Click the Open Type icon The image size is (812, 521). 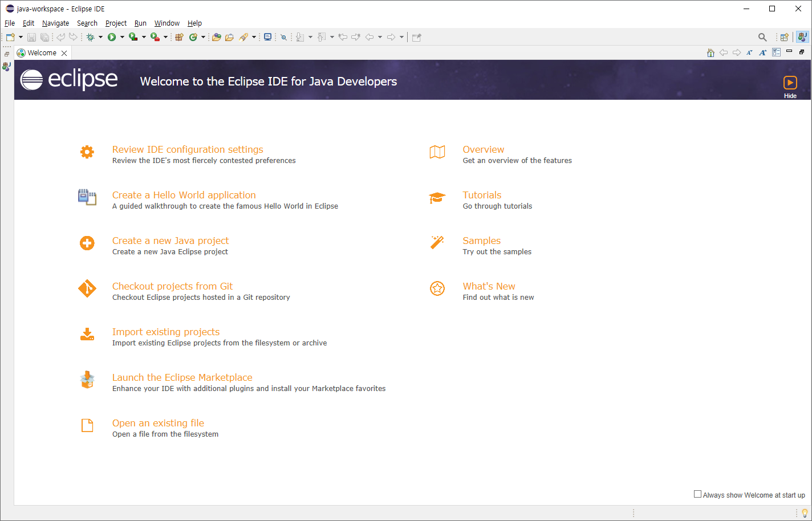[216, 37]
